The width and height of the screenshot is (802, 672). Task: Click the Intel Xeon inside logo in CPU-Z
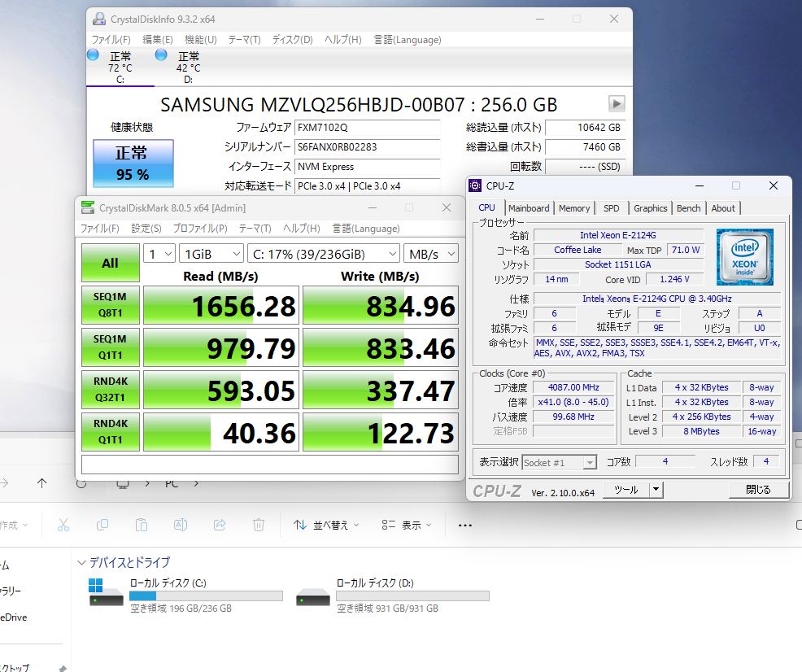[745, 257]
